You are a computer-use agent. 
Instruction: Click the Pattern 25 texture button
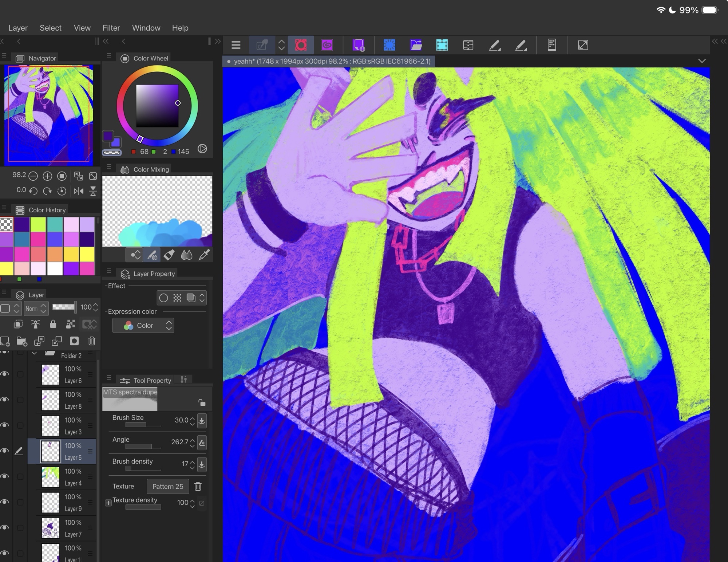(168, 486)
